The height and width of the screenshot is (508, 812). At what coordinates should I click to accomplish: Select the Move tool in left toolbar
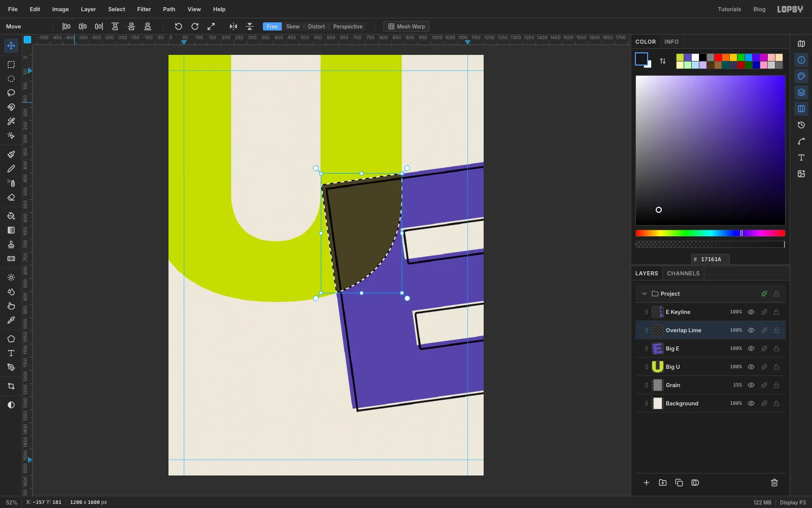(x=11, y=46)
